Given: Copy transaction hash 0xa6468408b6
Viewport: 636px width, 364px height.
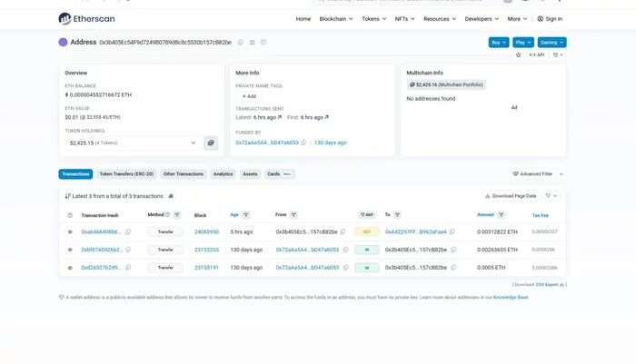Looking at the screenshot, I should [x=128, y=231].
